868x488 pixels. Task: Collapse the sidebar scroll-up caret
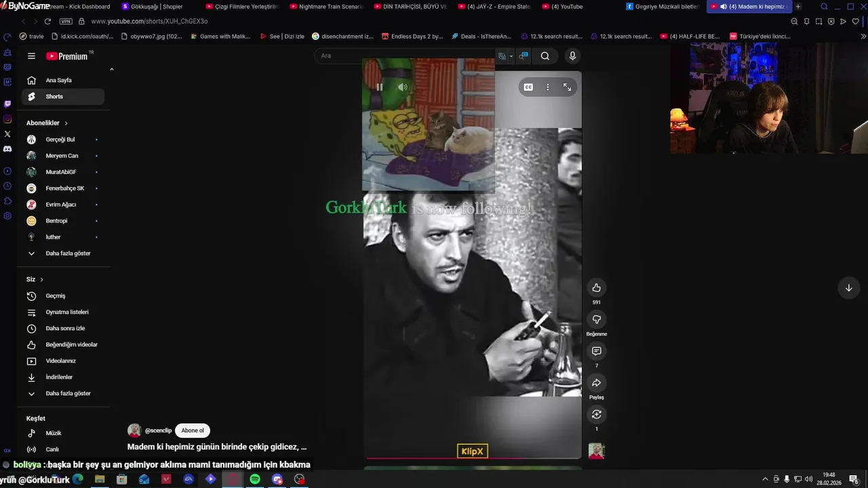[x=111, y=69]
